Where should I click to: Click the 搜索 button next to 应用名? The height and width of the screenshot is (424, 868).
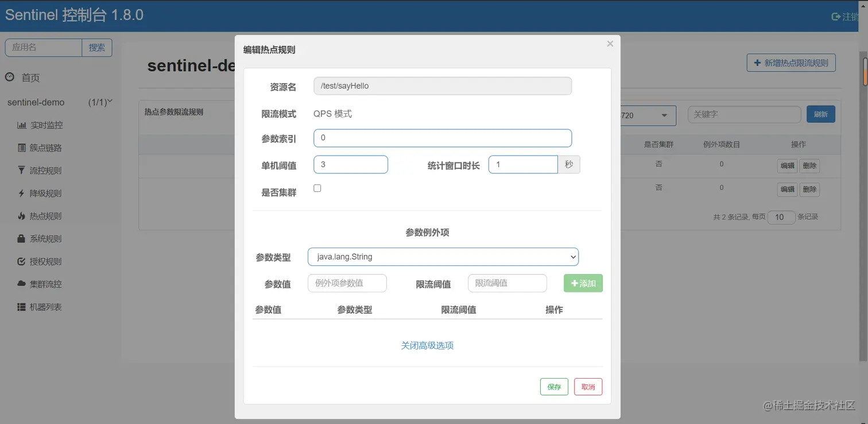[97, 48]
